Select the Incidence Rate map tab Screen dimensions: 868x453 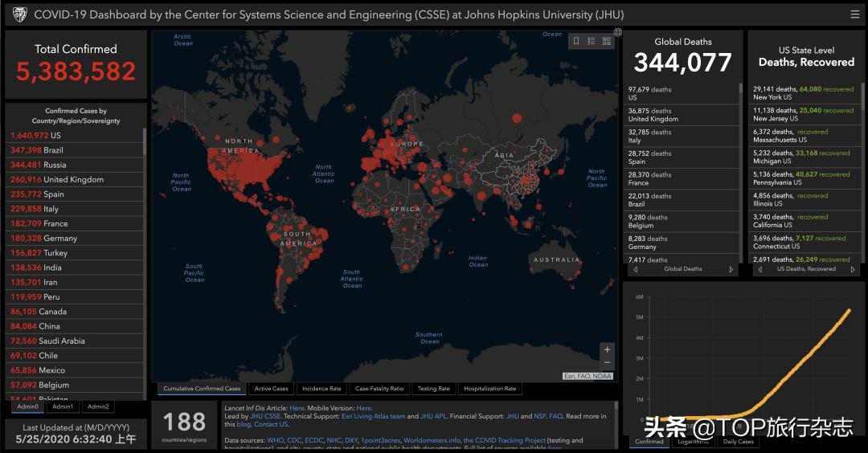321,389
